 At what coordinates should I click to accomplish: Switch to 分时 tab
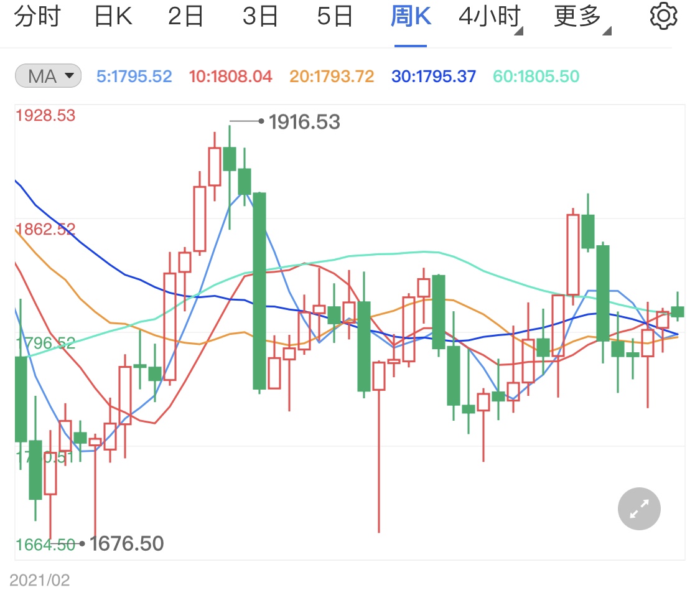[x=37, y=17]
